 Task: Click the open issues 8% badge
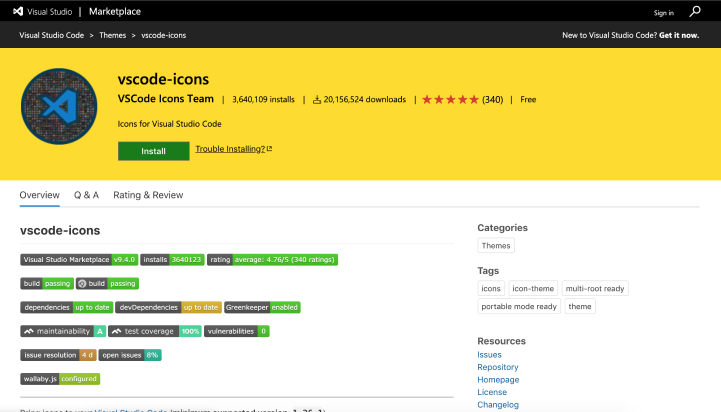[x=130, y=355]
